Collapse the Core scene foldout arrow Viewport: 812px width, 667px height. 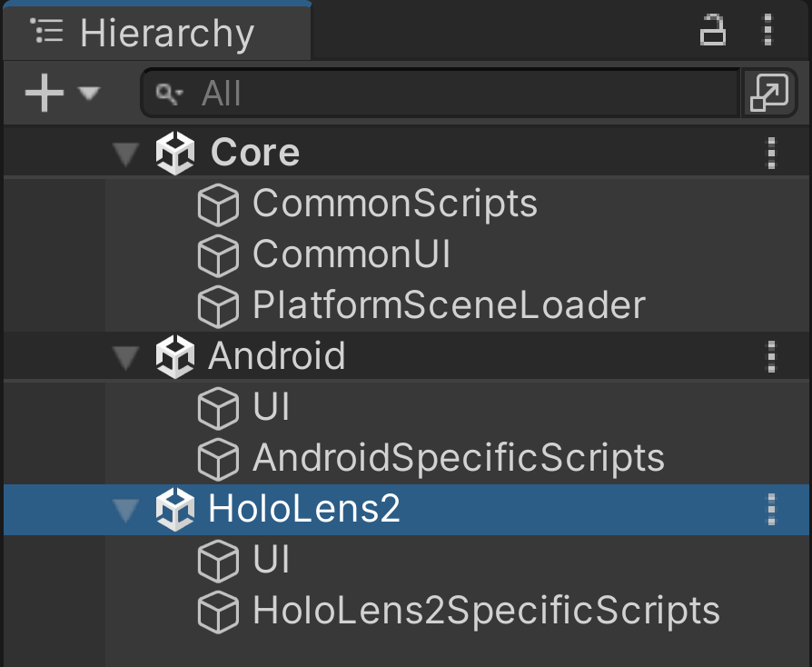pos(126,154)
